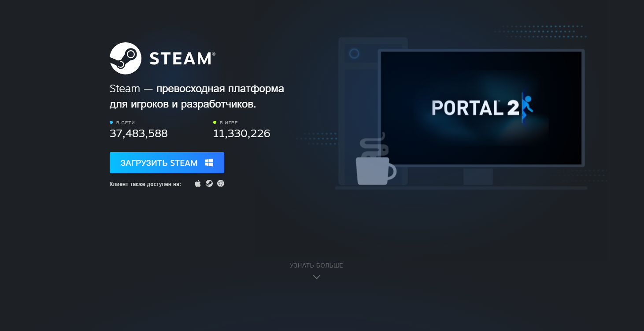The height and width of the screenshot is (331, 644).
Task: Click the В СЕТИ label
Action: pos(126,123)
